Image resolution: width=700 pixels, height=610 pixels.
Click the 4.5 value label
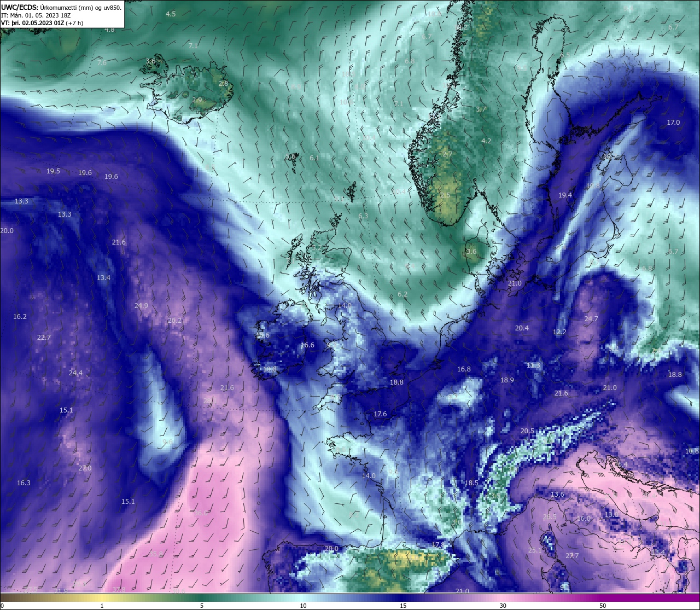[x=171, y=14]
